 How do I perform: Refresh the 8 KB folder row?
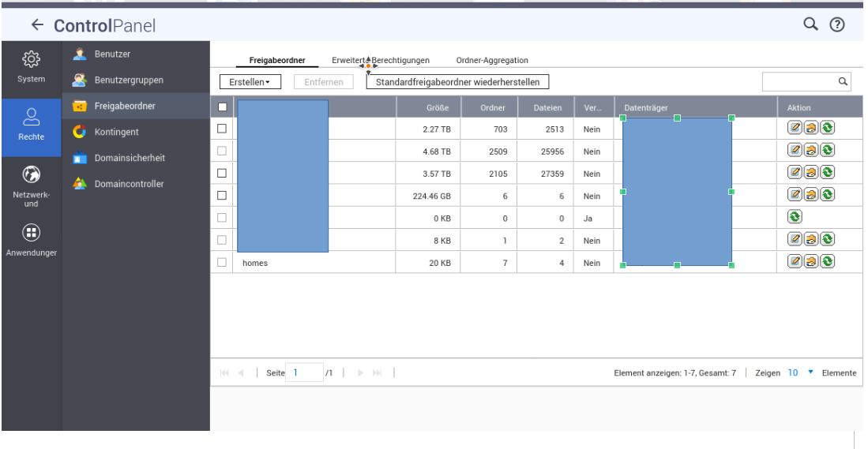[x=827, y=239]
